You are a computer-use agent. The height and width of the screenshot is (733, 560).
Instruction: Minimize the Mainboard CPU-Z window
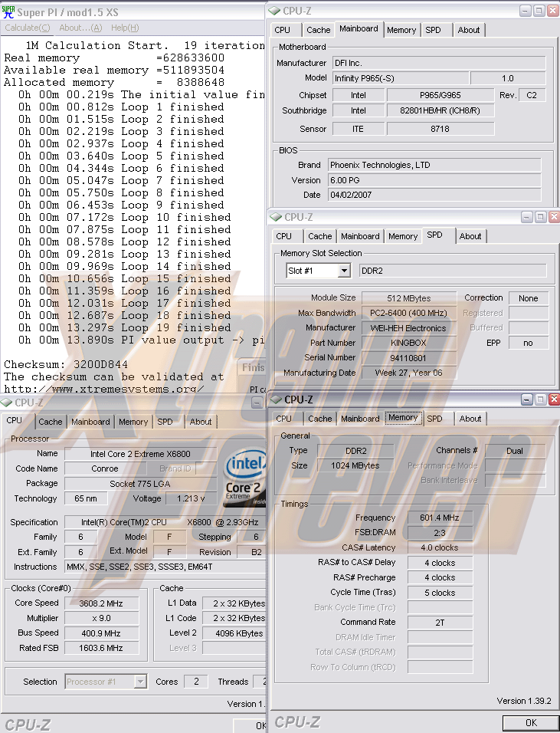point(526,10)
